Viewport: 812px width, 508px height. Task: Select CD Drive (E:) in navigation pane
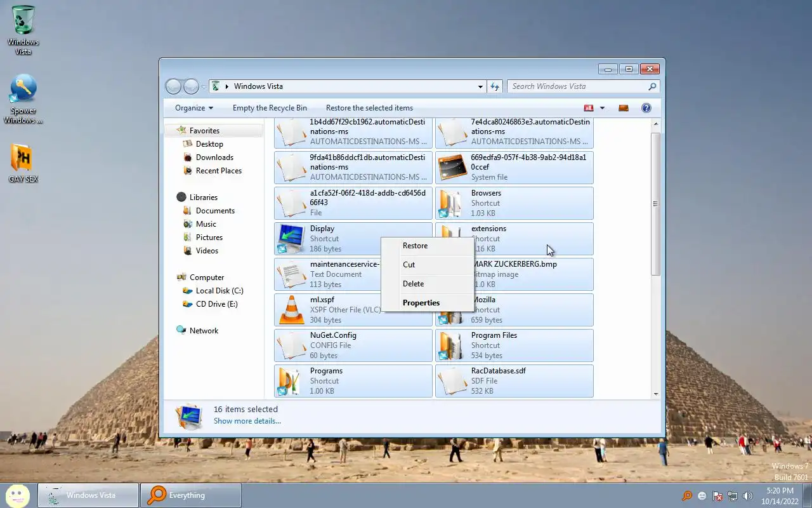point(216,304)
